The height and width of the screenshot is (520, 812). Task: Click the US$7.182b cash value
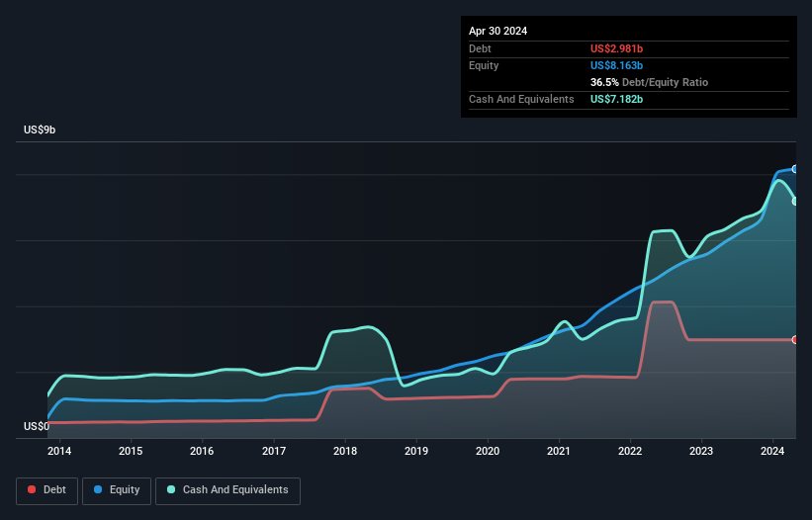click(x=616, y=99)
